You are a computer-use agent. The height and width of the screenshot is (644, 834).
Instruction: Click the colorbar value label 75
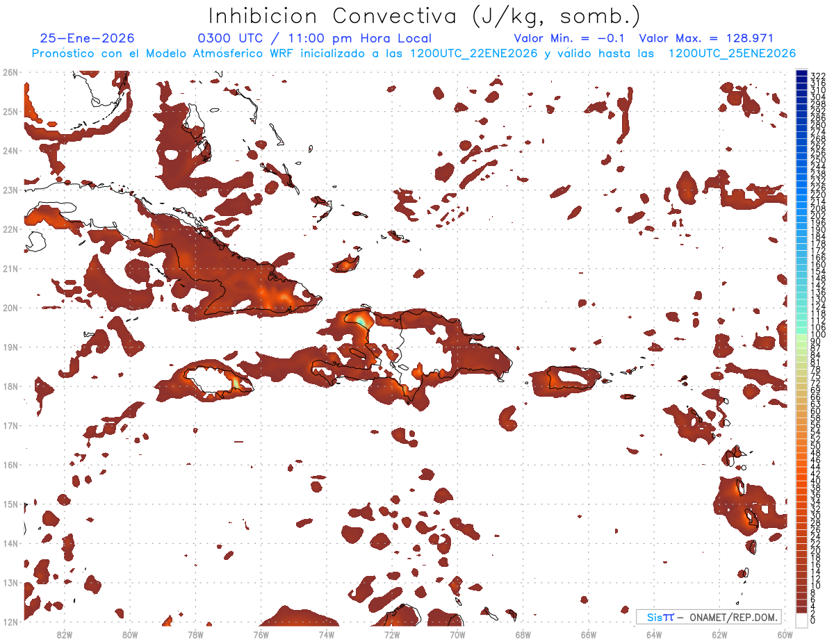(816, 376)
